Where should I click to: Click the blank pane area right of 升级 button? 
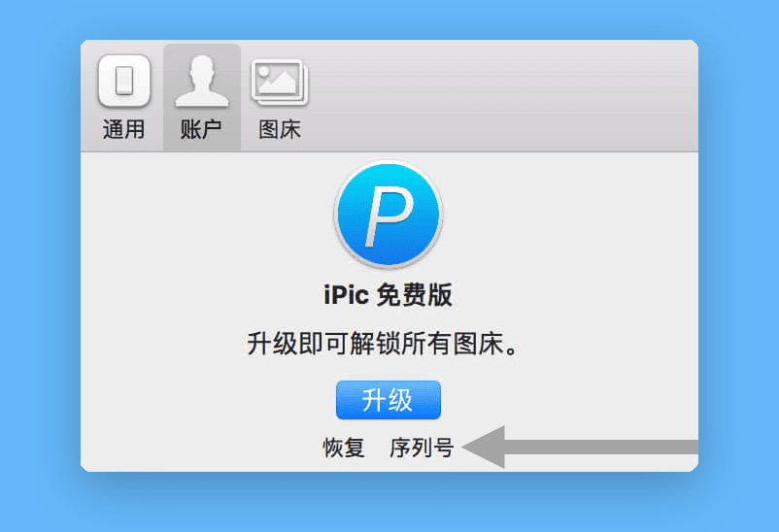pos(563,399)
